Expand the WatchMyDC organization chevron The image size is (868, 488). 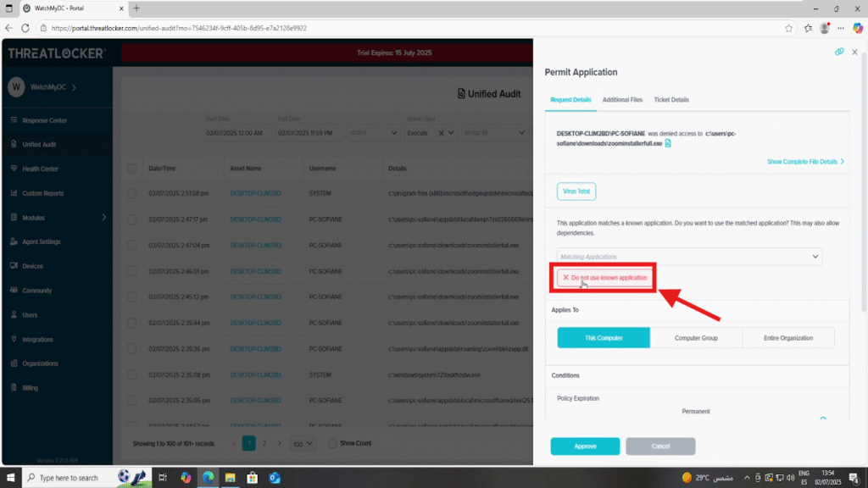coord(75,87)
